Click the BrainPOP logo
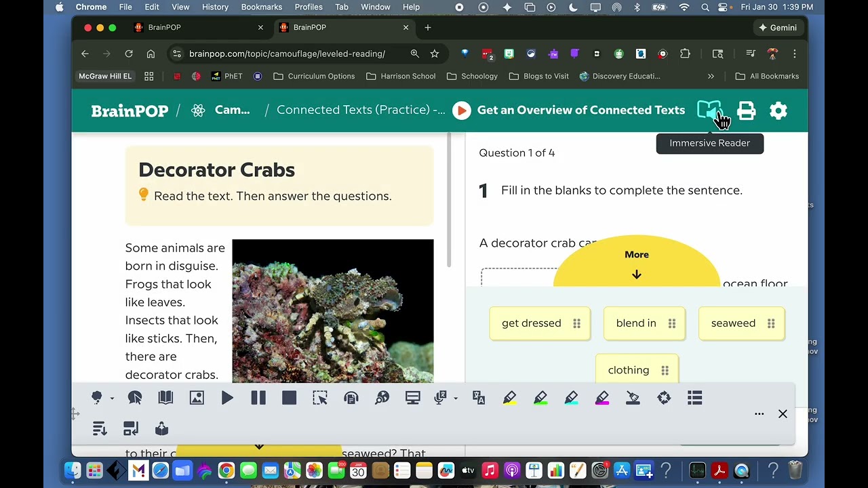This screenshot has height=488, width=868. (x=130, y=110)
